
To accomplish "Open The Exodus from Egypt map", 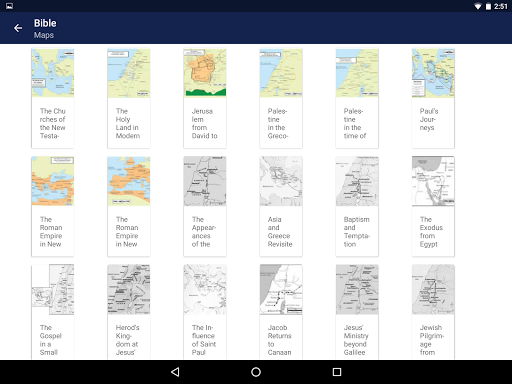I will [433, 206].
